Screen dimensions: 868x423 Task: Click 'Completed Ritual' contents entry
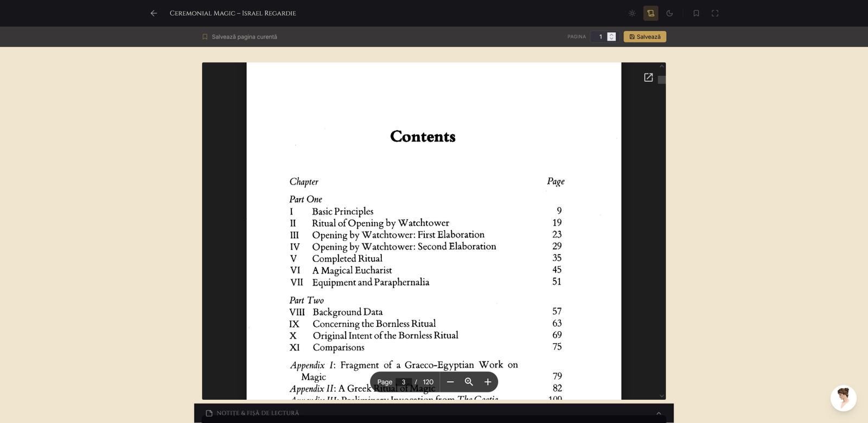(347, 259)
